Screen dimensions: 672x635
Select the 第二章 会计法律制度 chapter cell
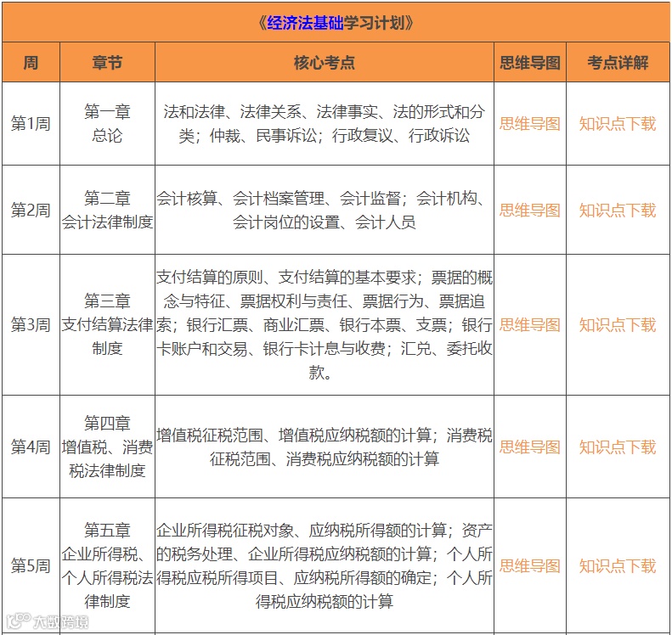pyautogui.click(x=107, y=211)
